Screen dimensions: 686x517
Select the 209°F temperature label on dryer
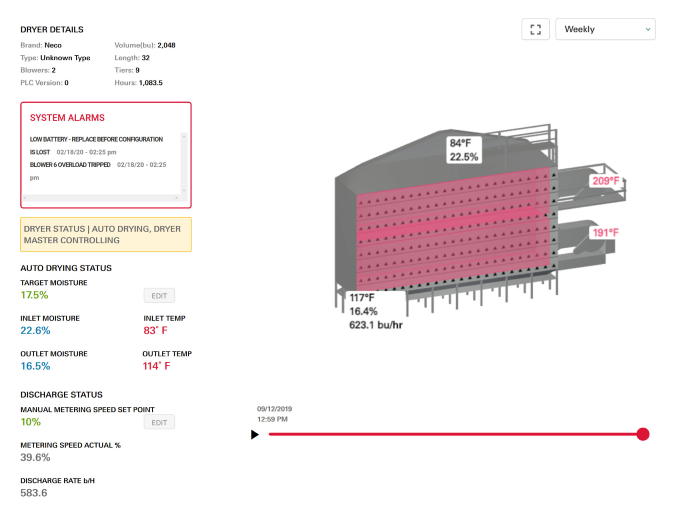(x=606, y=181)
